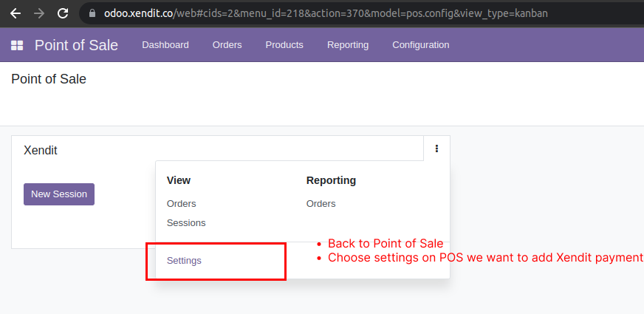Click the Point of Sale breadcrumb heading

[x=49, y=78]
